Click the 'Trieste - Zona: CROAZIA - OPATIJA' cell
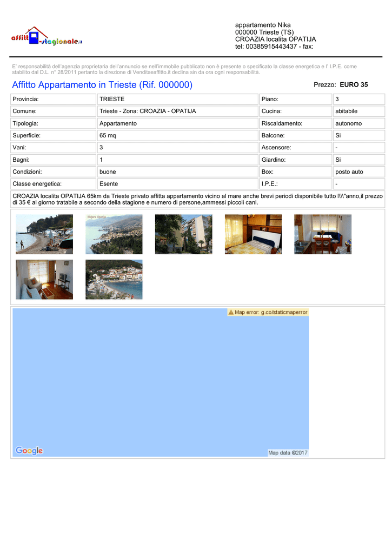The height and width of the screenshot is (554, 392). tap(178, 111)
